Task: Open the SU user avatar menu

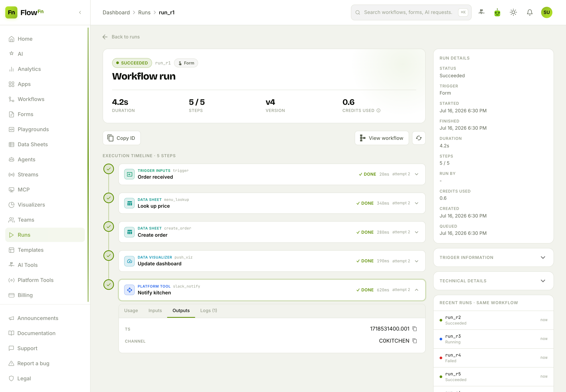Action: 547,12
